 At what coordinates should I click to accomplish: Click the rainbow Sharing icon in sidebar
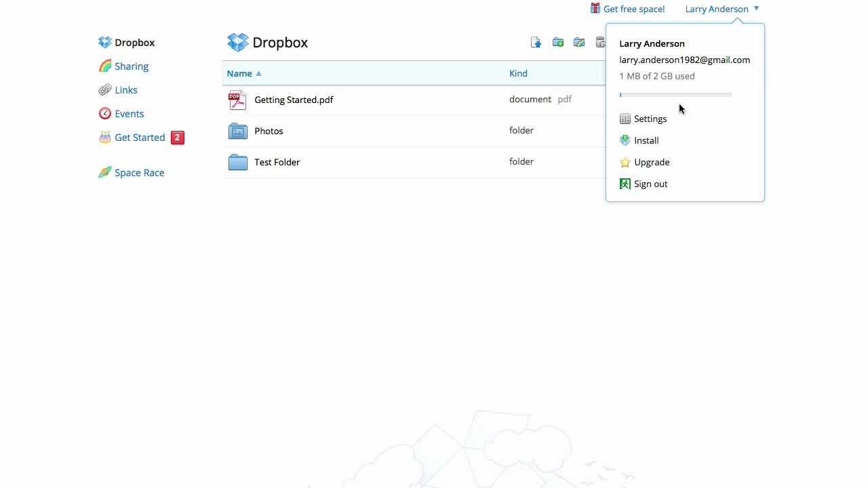tap(104, 66)
